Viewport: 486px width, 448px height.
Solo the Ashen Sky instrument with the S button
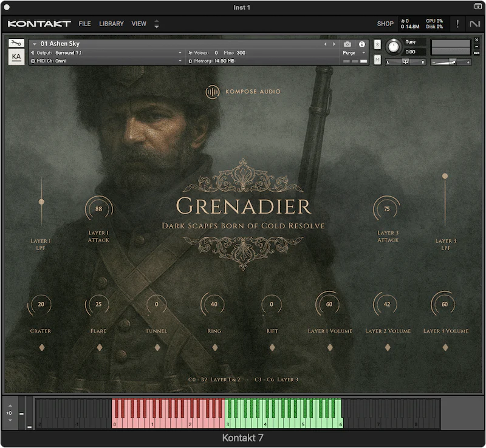click(x=377, y=44)
